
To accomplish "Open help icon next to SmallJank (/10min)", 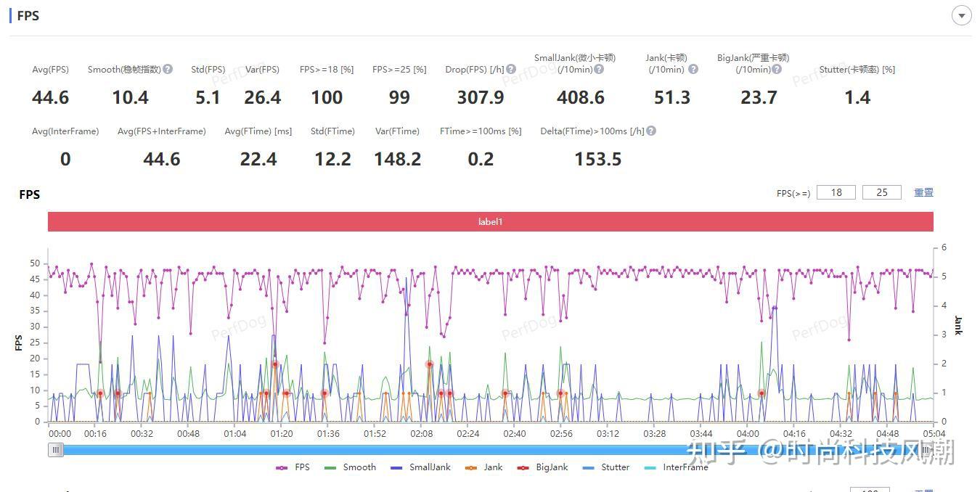I will 598,70.
